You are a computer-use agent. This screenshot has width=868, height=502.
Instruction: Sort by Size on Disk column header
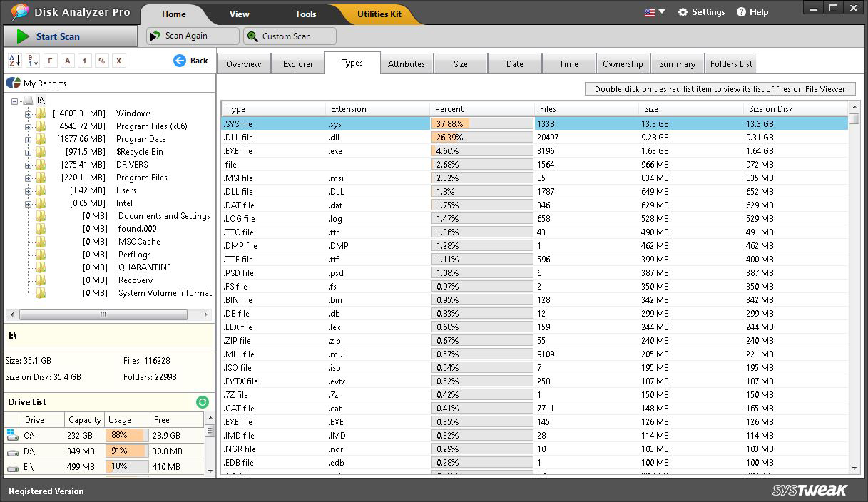pyautogui.click(x=795, y=109)
